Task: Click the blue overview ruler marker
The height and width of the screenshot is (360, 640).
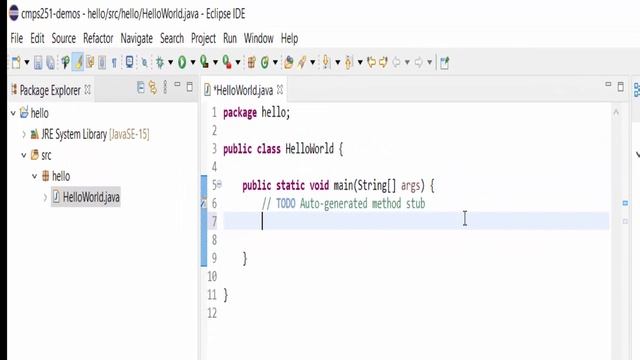Action: (625, 203)
